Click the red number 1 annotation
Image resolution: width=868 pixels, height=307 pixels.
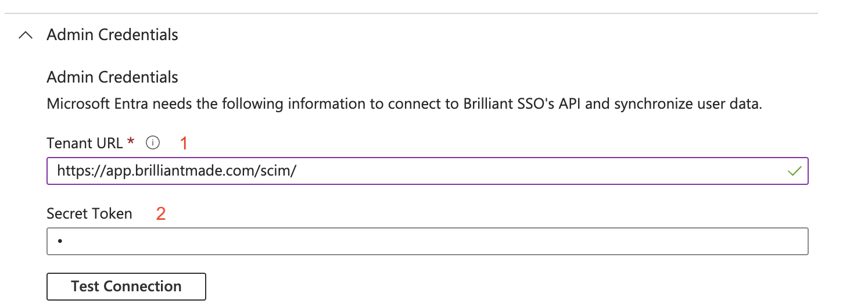pyautogui.click(x=184, y=143)
